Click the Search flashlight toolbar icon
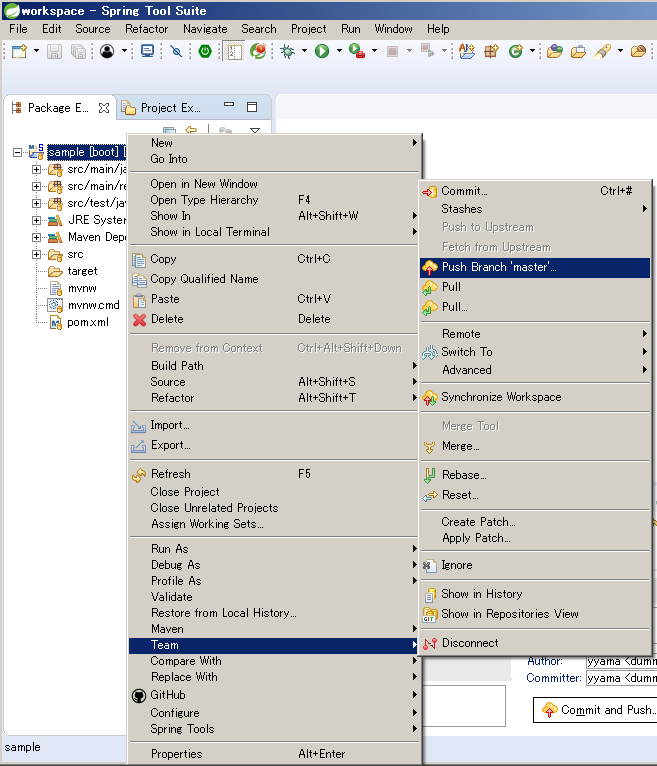The image size is (657, 766). pyautogui.click(x=603, y=51)
